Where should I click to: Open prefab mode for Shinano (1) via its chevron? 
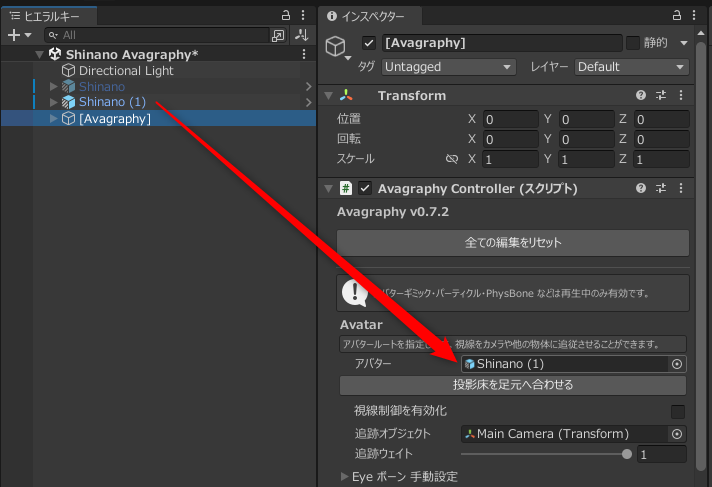[309, 102]
